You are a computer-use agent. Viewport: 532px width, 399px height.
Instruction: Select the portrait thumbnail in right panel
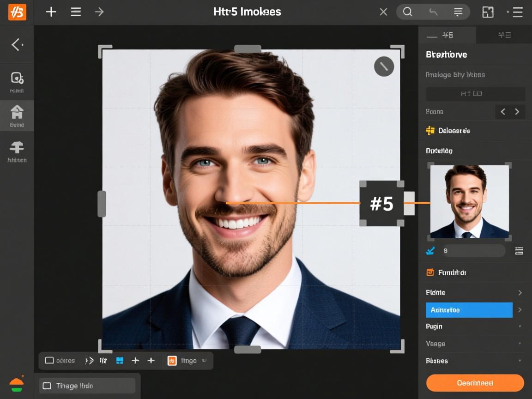[469, 201]
